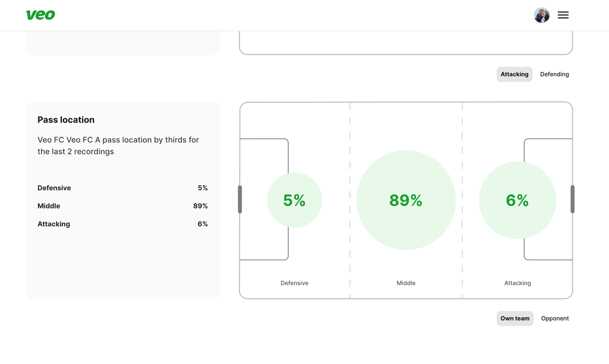Viewport: 609px width, 364px height.
Task: Open the user profile avatar
Action: [x=541, y=15]
